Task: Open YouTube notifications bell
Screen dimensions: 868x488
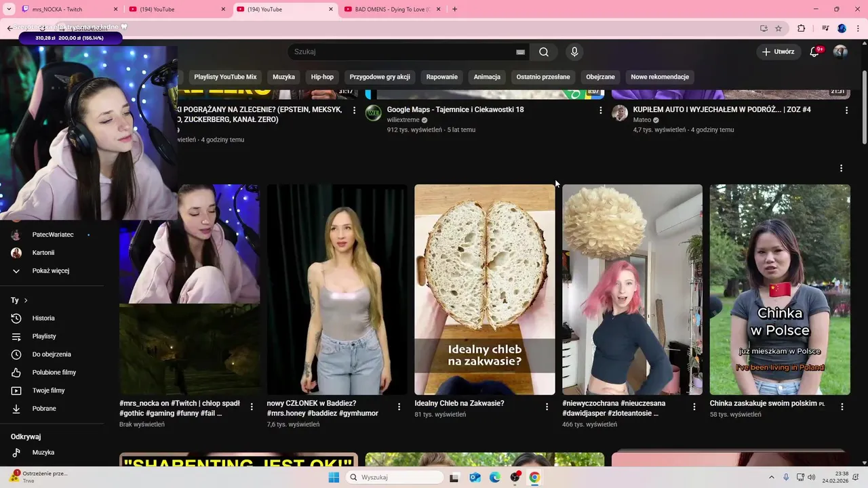Action: point(815,52)
